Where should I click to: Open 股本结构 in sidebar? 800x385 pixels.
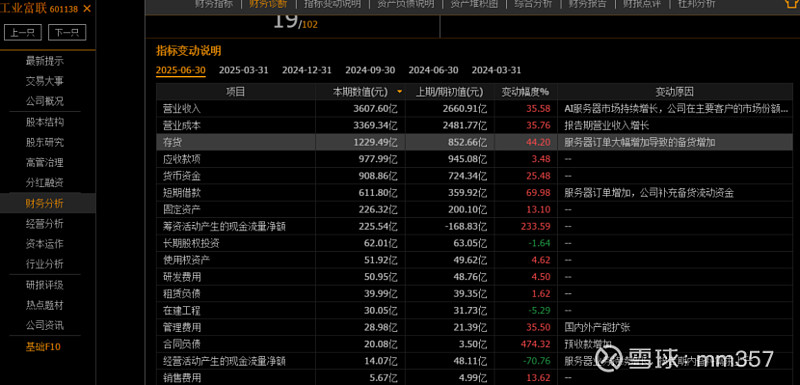[45, 122]
